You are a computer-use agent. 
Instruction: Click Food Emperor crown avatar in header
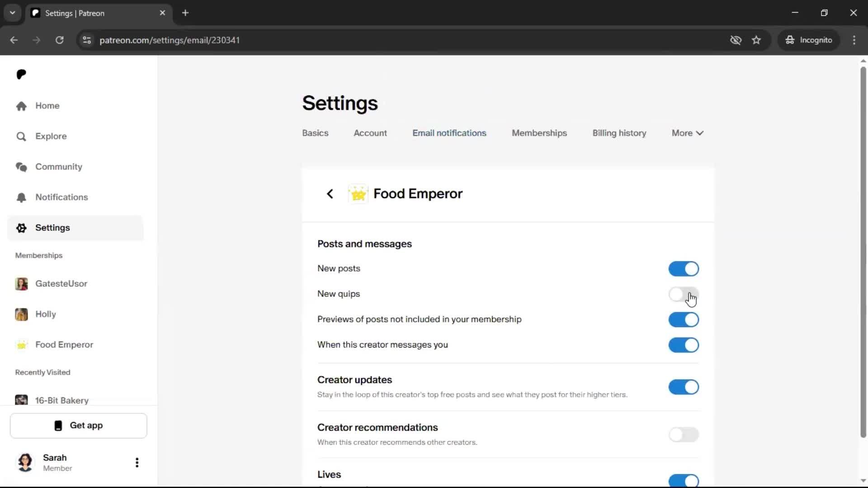358,194
